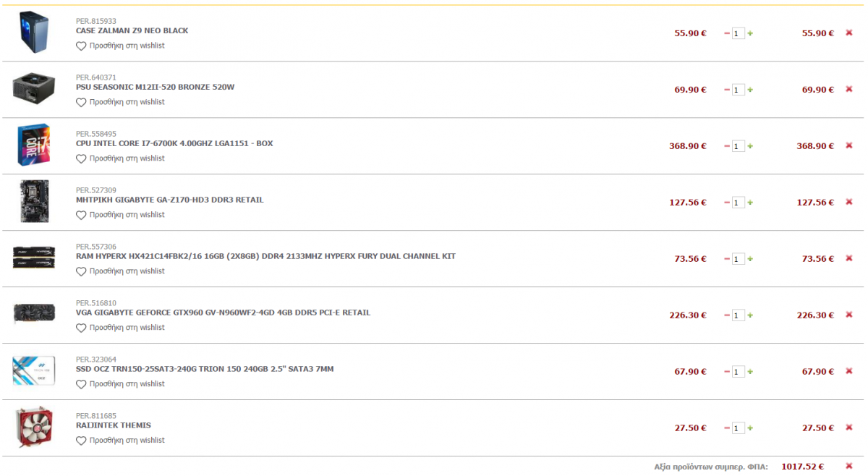Open SSD OCZ TRN150 TRION product title
This screenshot has width=868, height=476.
(205, 370)
